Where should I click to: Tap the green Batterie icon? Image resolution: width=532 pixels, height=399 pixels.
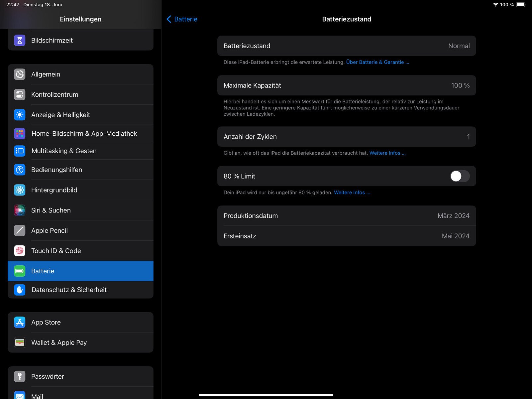(20, 271)
